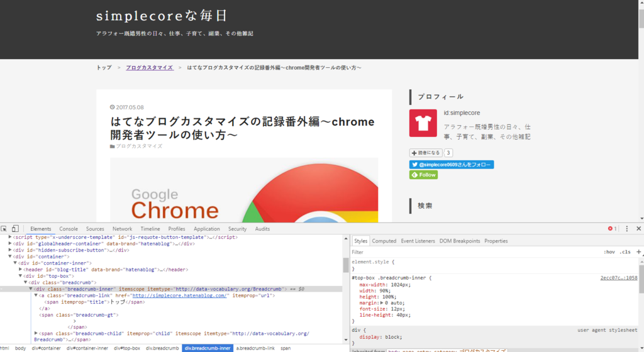Open the Network tab
This screenshot has width=644, height=352.
click(123, 229)
